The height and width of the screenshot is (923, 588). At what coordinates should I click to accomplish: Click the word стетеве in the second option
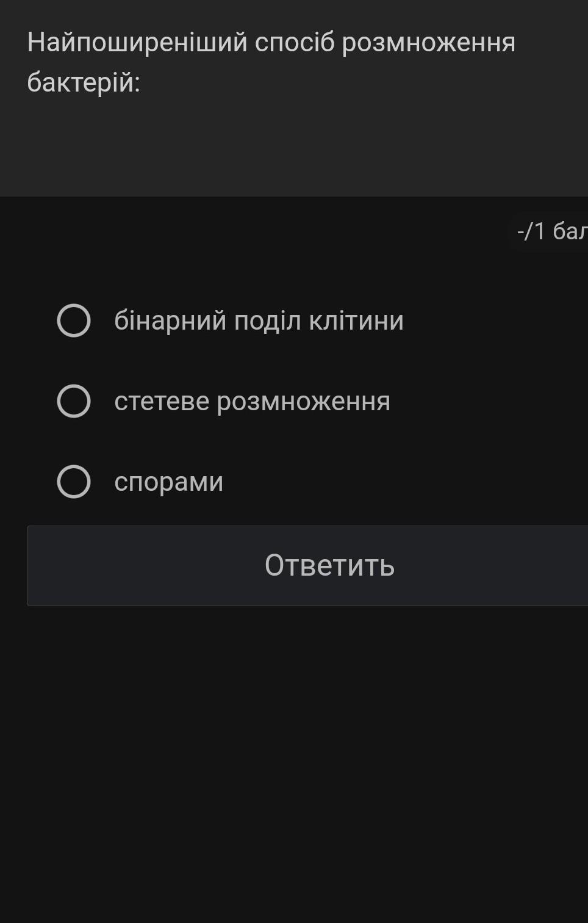coord(162,401)
